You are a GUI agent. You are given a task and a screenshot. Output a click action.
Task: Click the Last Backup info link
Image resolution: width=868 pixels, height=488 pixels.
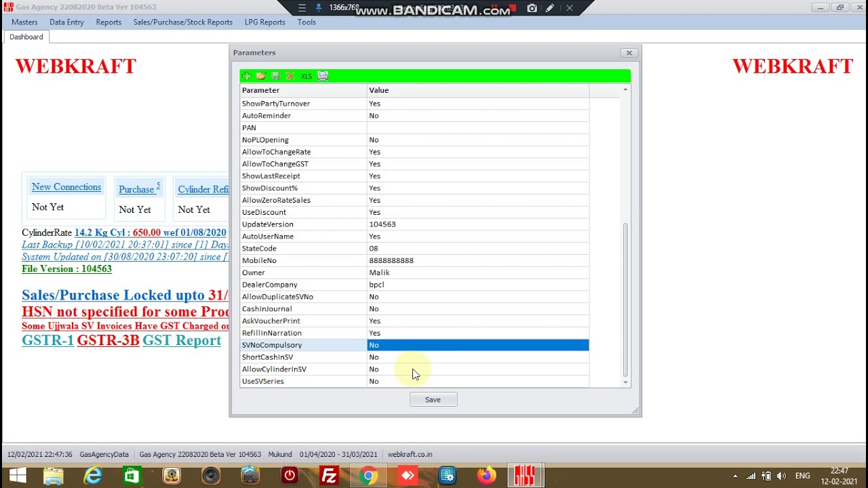[x=125, y=245]
